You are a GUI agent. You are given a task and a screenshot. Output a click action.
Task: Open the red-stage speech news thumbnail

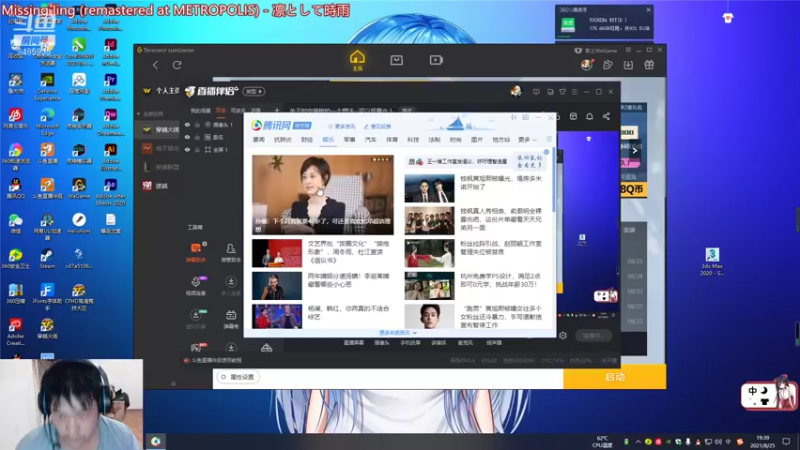(277, 253)
